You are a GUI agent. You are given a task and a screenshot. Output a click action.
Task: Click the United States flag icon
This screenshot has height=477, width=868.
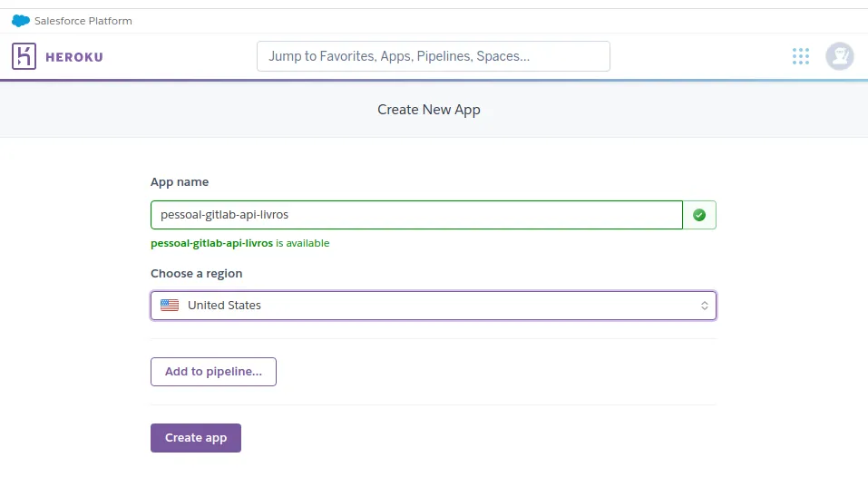170,306
